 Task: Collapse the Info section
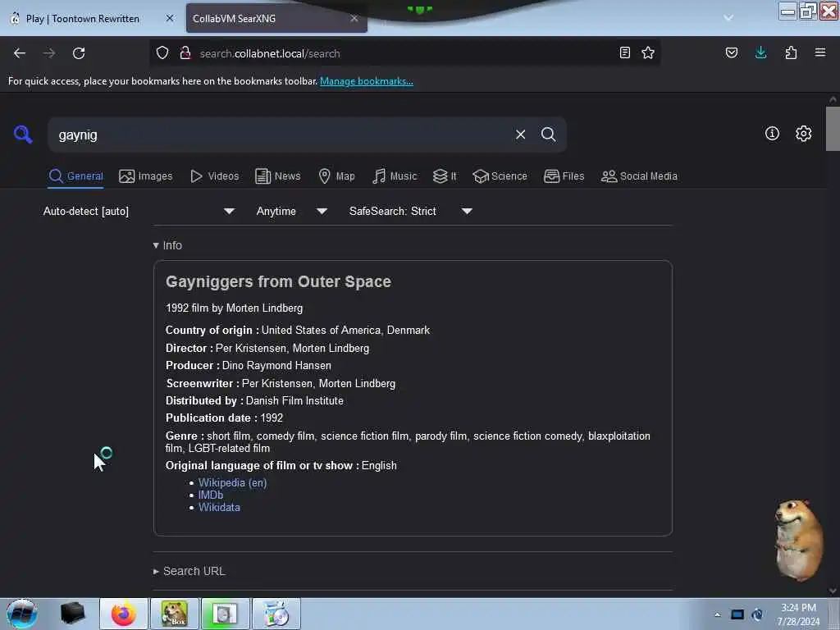tap(167, 245)
